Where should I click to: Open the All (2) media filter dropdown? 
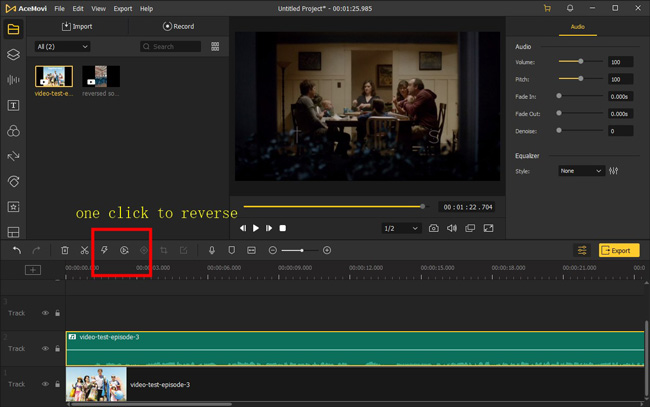click(62, 46)
